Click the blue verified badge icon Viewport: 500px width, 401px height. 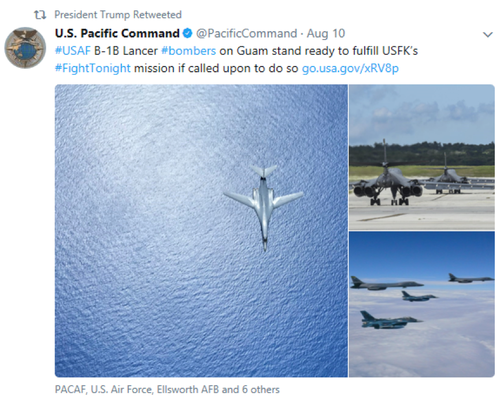(x=188, y=33)
